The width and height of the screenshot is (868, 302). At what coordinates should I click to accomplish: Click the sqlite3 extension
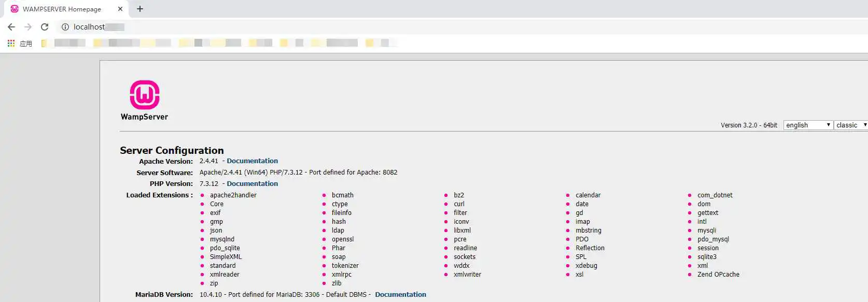(707, 257)
